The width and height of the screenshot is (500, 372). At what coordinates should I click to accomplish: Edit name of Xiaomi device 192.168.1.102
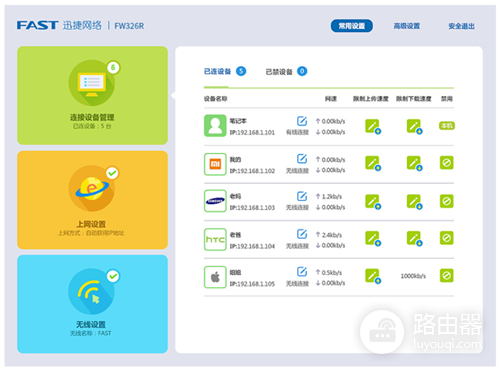pos(302,159)
